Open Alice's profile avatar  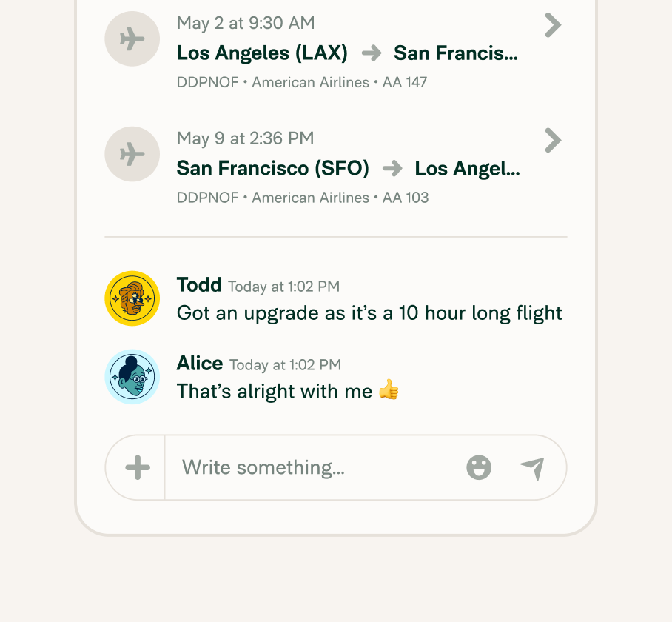point(132,377)
